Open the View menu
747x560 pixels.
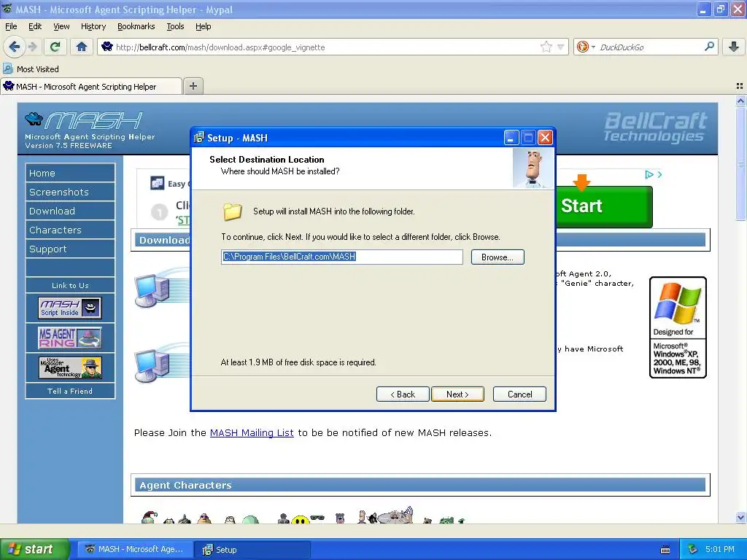(61, 26)
